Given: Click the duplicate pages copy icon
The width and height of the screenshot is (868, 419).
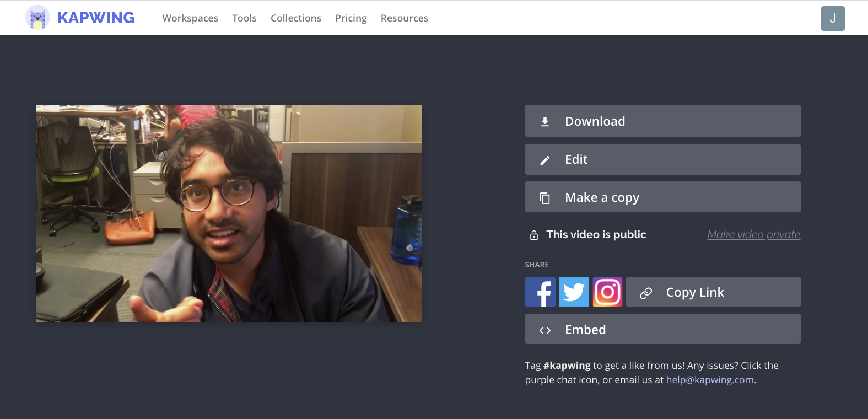Looking at the screenshot, I should (x=545, y=198).
